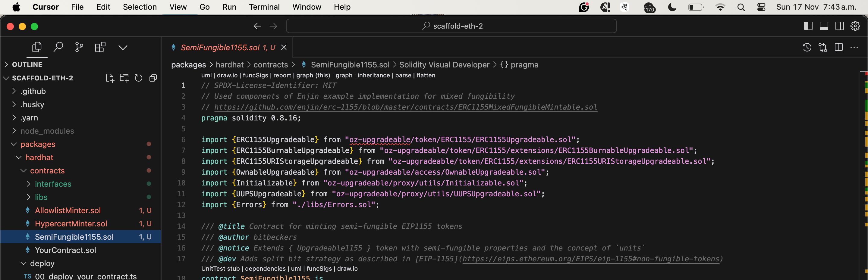Click the UnitTest stub code lens
Viewport: 868px width, 280px height.
point(220,269)
